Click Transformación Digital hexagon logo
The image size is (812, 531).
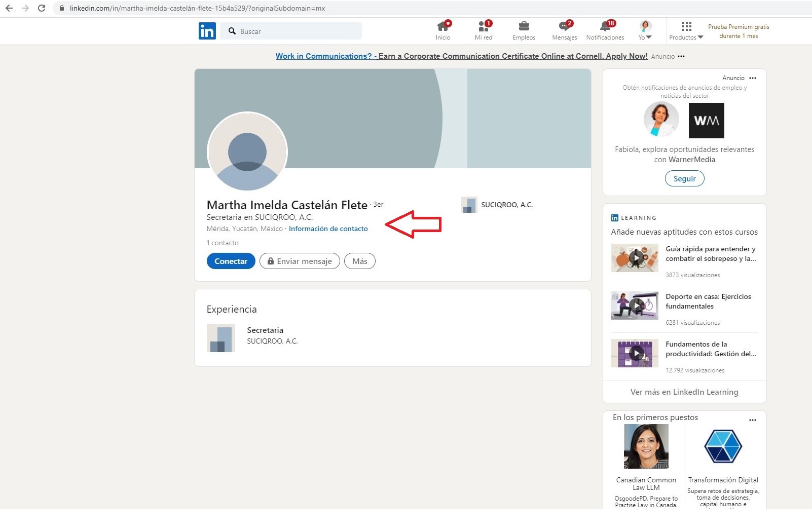[x=723, y=446]
